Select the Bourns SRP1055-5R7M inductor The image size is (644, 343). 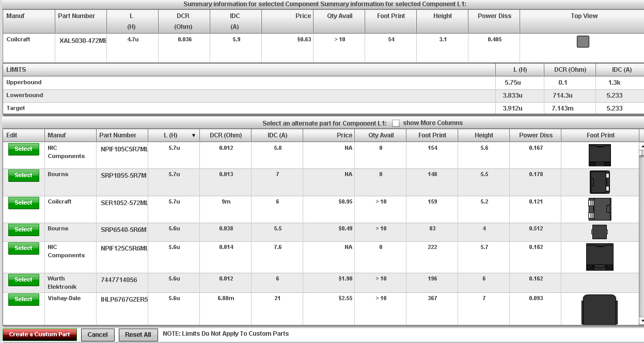(23, 175)
